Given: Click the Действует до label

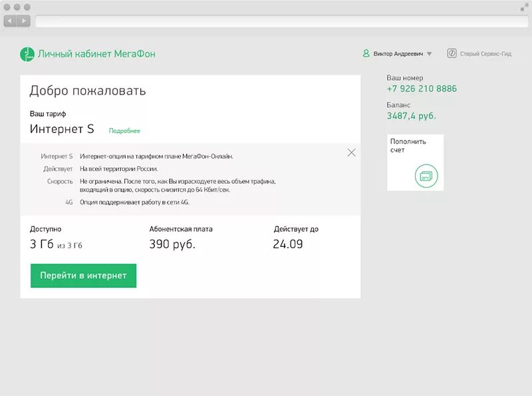Looking at the screenshot, I should 296,229.
